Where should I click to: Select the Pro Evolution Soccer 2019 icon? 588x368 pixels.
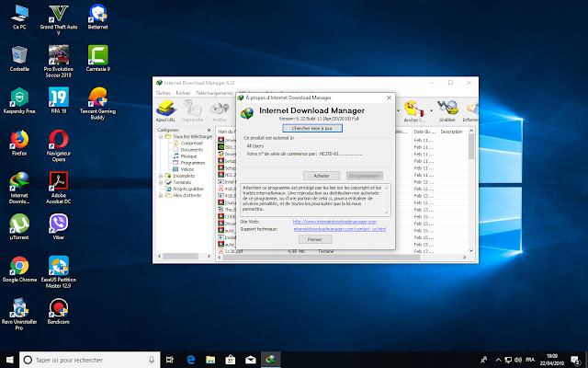(x=59, y=62)
